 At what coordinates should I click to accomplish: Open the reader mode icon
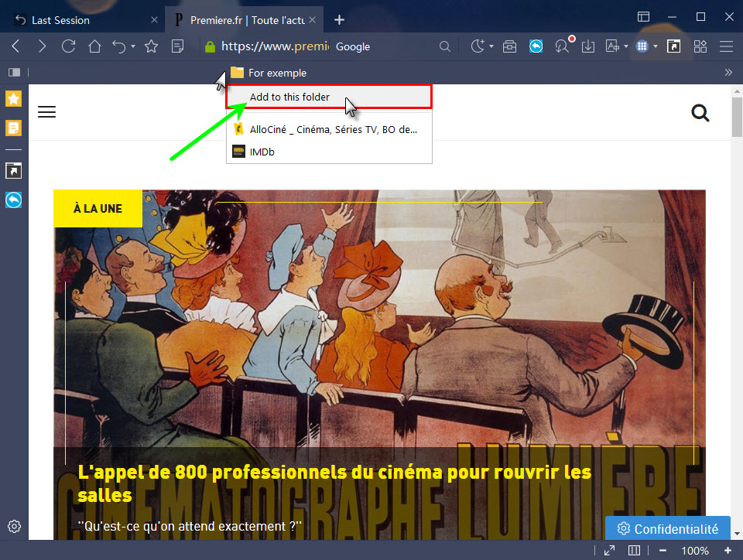pos(178,46)
